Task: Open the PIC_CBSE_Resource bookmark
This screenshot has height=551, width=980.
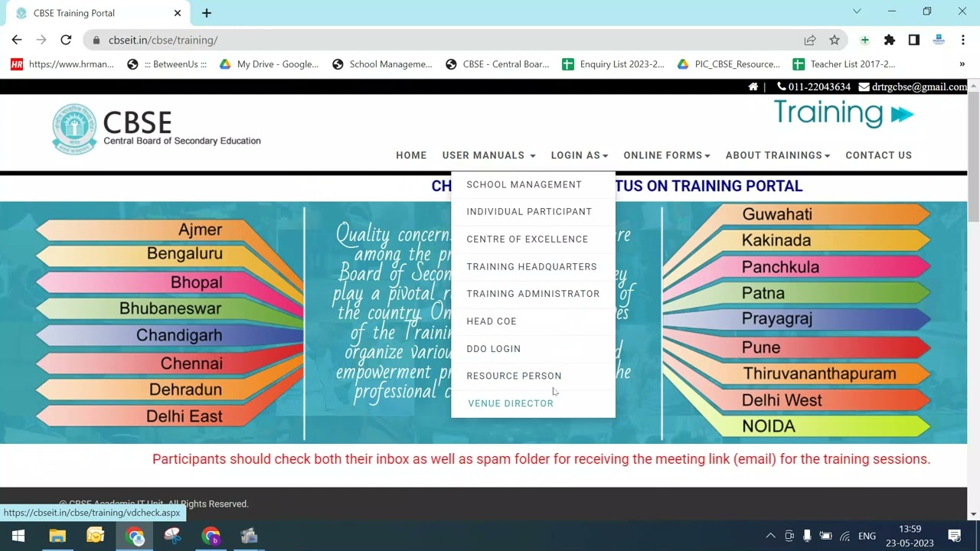Action: click(728, 64)
